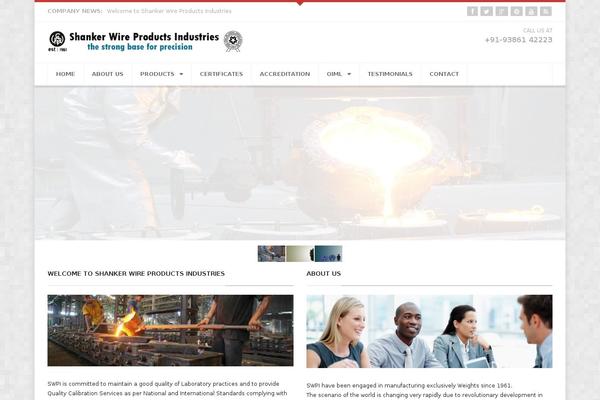600x400 pixels.
Task: Click the 'SWPI is committed to maintain' paragraph
Action: click(x=167, y=389)
